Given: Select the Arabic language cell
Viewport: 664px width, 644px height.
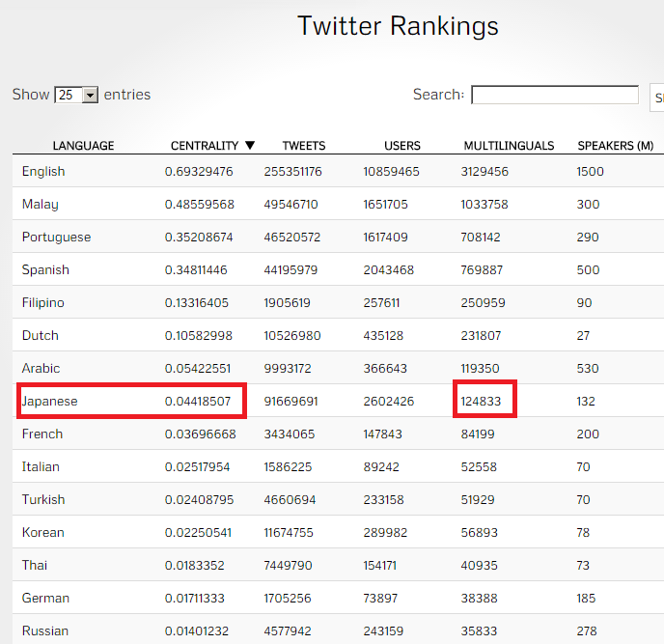Looking at the screenshot, I should point(41,368).
